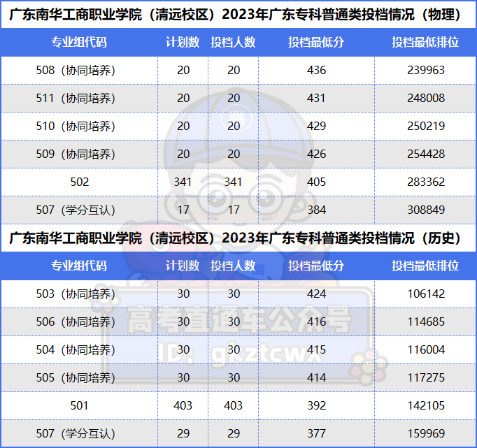This screenshot has height=448, width=477.
Task: Click the rank value 308849
Action: 426,210
